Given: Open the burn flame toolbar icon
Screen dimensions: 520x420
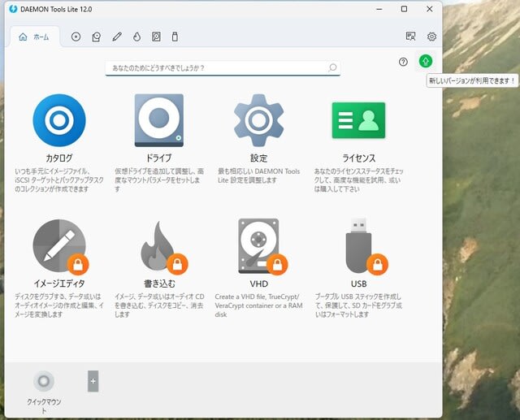Looking at the screenshot, I should [136, 37].
